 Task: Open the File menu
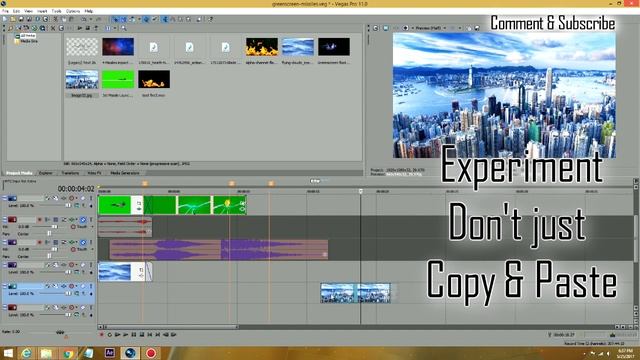coord(5,11)
